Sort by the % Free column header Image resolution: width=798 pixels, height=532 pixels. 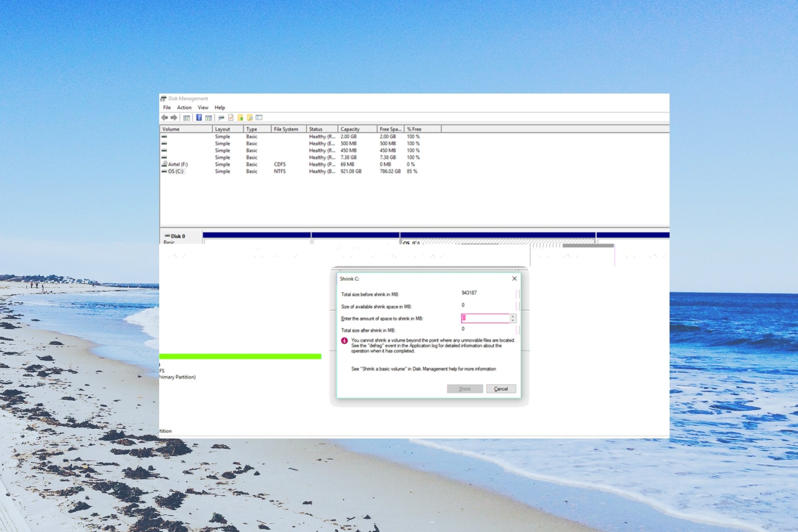423,129
